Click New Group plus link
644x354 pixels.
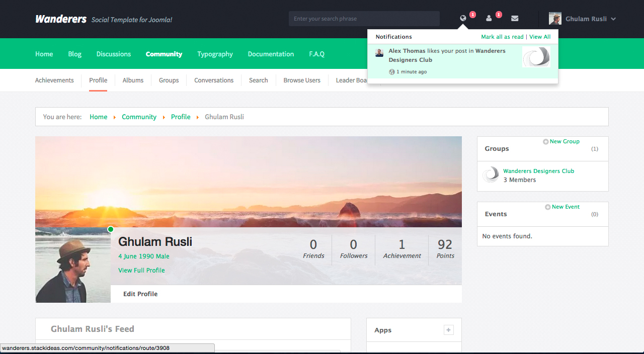click(561, 141)
